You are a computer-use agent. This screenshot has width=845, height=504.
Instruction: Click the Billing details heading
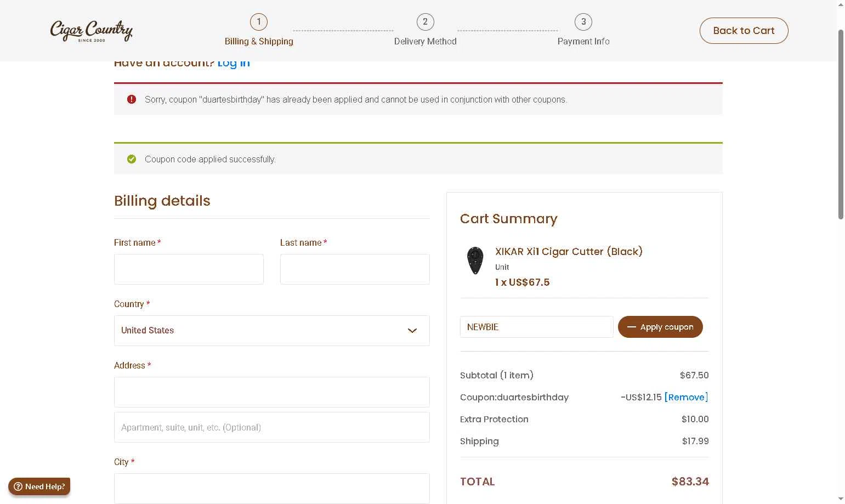pos(162,201)
